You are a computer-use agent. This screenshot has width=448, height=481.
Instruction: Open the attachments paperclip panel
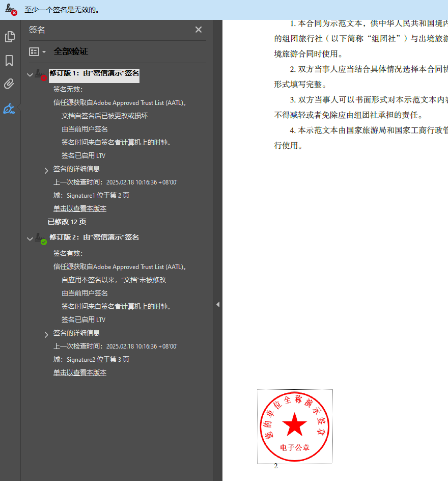tap(9, 84)
